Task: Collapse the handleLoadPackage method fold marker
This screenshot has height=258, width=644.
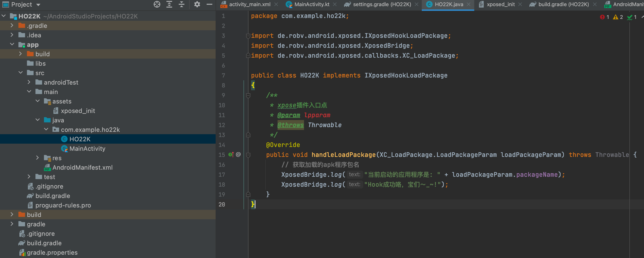Action: 248,155
